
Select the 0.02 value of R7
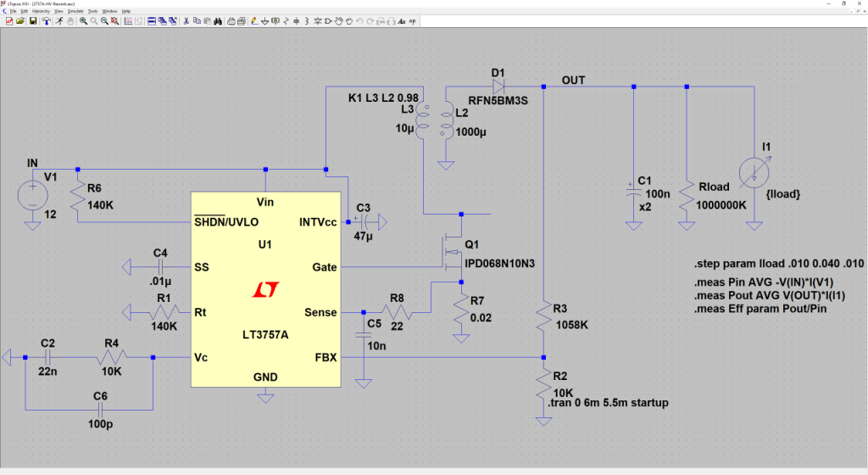tap(481, 318)
